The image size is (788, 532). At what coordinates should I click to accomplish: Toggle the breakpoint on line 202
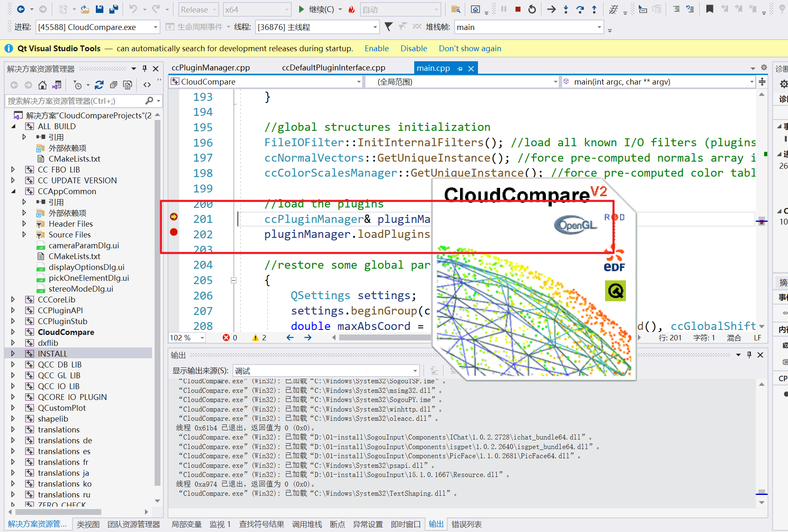point(174,232)
